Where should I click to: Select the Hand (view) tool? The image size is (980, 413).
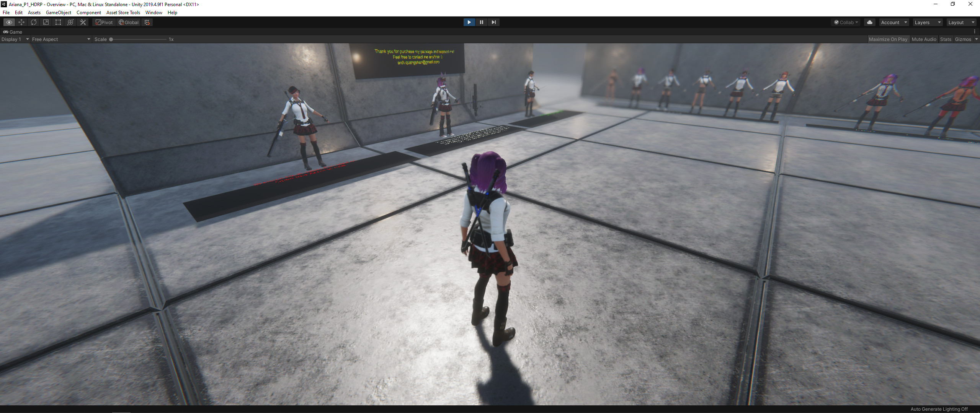(9, 22)
